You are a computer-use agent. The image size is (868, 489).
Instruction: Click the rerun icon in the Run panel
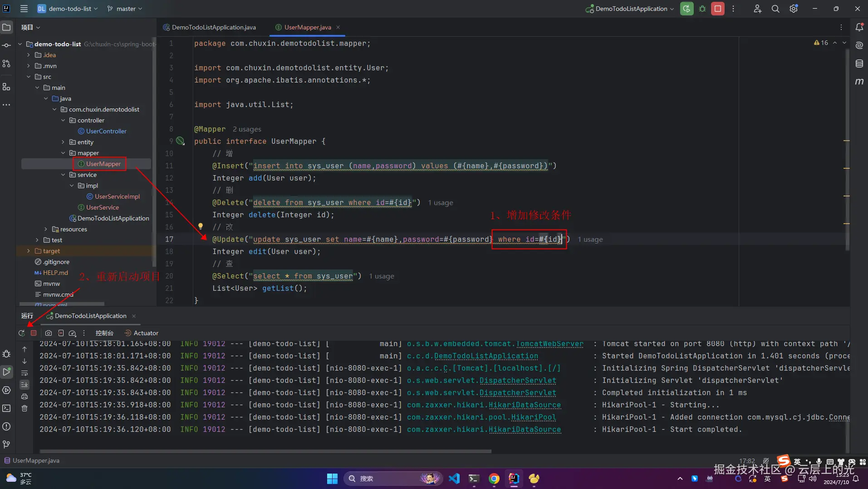[22, 333]
